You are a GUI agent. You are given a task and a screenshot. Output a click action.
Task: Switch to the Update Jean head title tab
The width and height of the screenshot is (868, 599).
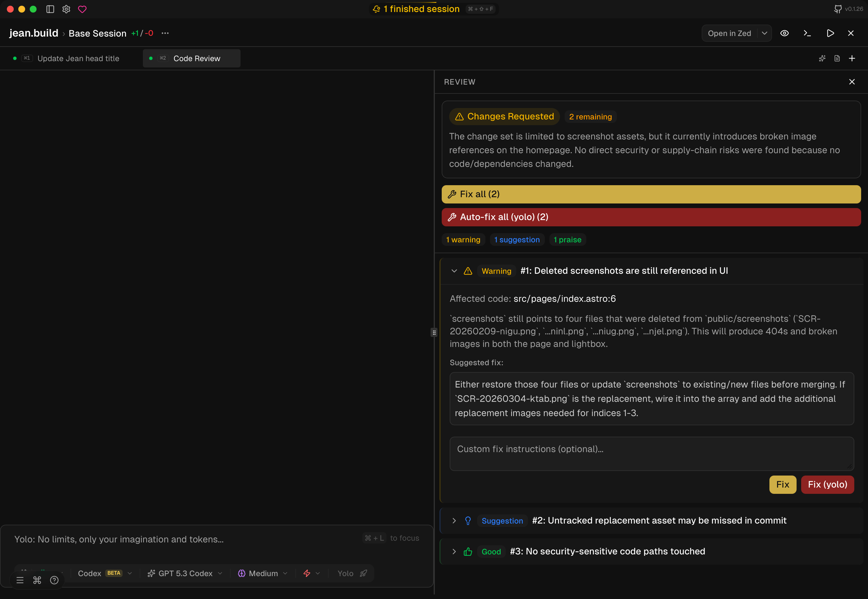[78, 58]
